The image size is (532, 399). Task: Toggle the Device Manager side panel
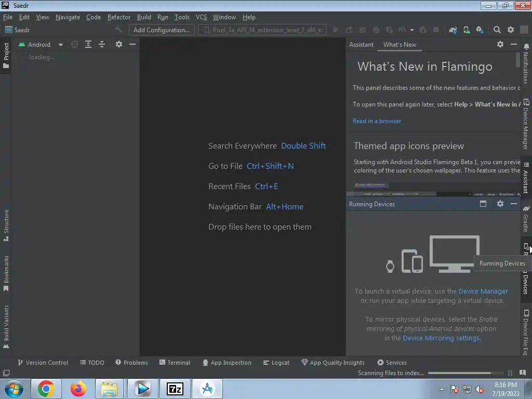(x=526, y=124)
